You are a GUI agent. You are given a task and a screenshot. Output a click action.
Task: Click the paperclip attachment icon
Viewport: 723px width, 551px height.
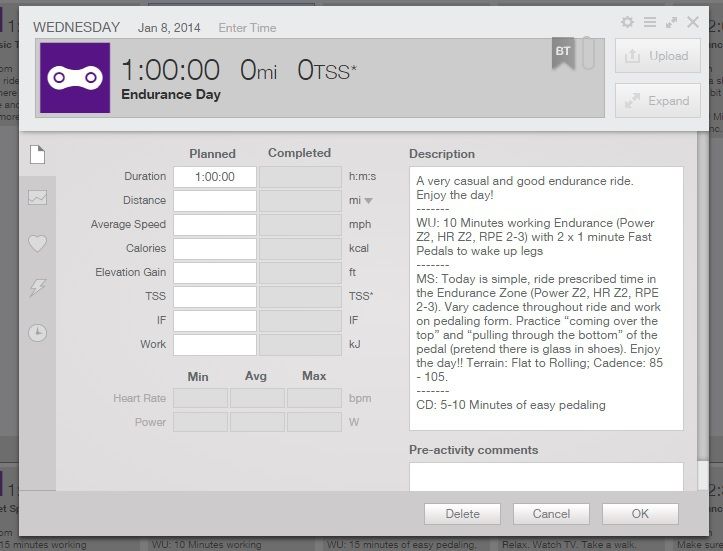click(587, 53)
